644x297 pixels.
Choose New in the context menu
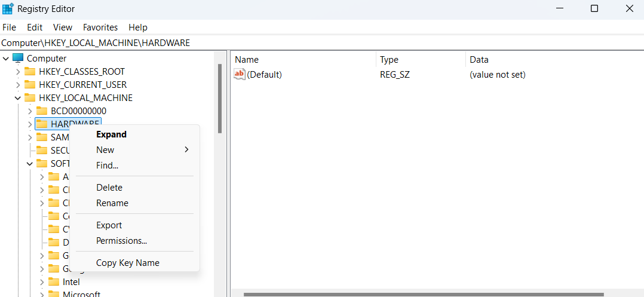pyautogui.click(x=135, y=150)
